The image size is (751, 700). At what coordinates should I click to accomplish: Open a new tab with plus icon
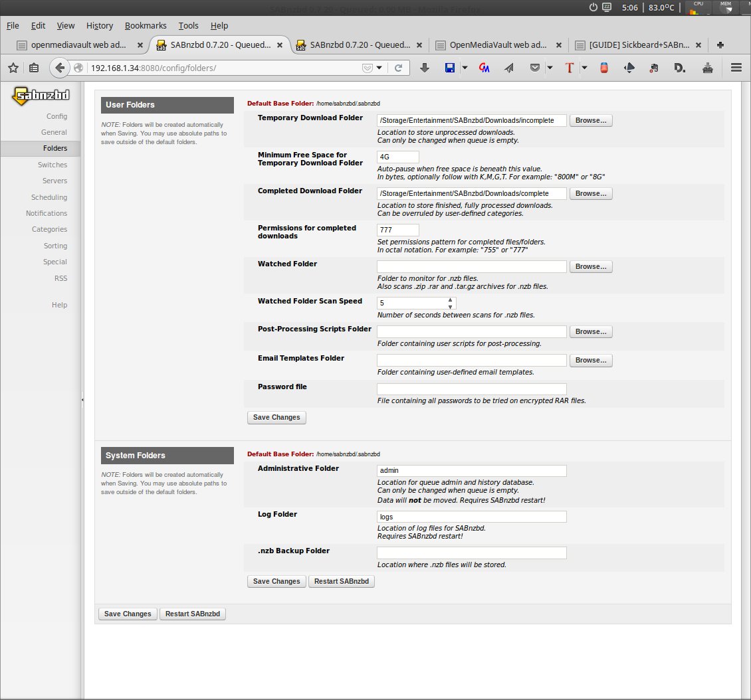click(x=720, y=45)
